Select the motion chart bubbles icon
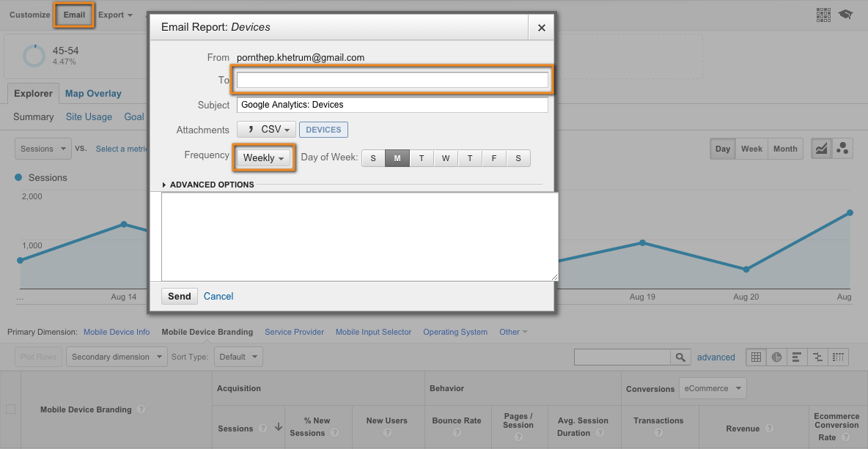 (842, 149)
